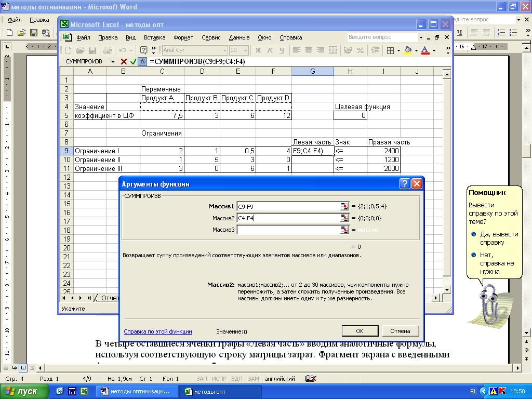Click the red Font color A
Screen dimensions: 532x399
pyautogui.click(x=425, y=50)
